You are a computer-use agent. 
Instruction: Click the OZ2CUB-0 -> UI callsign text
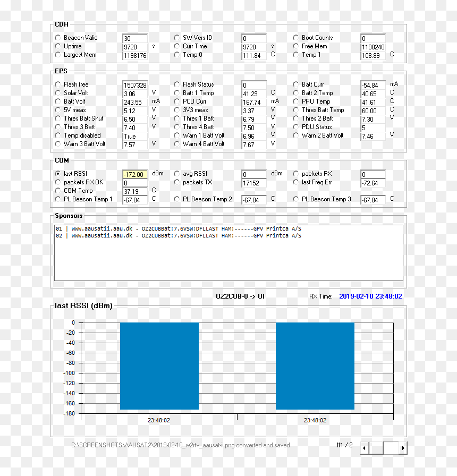(240, 296)
